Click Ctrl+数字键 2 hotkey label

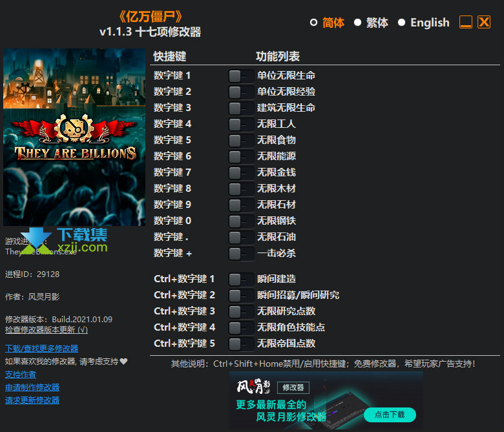184,295
